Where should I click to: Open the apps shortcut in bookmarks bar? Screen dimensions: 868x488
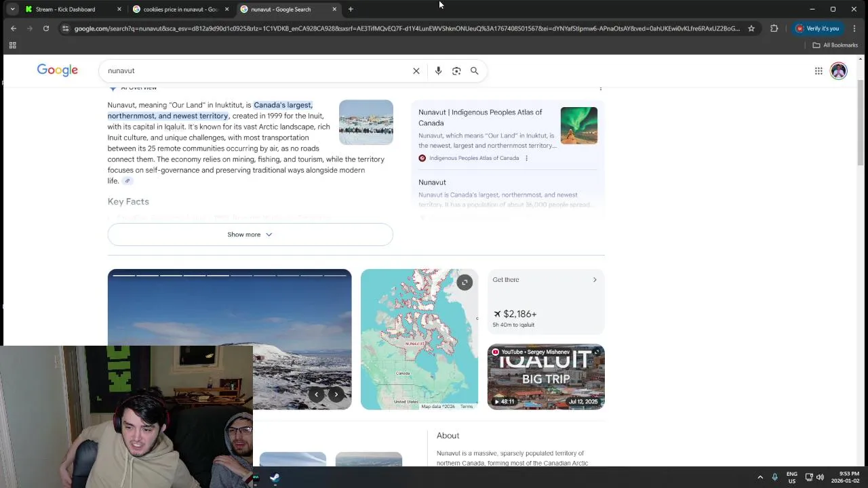[12, 45]
